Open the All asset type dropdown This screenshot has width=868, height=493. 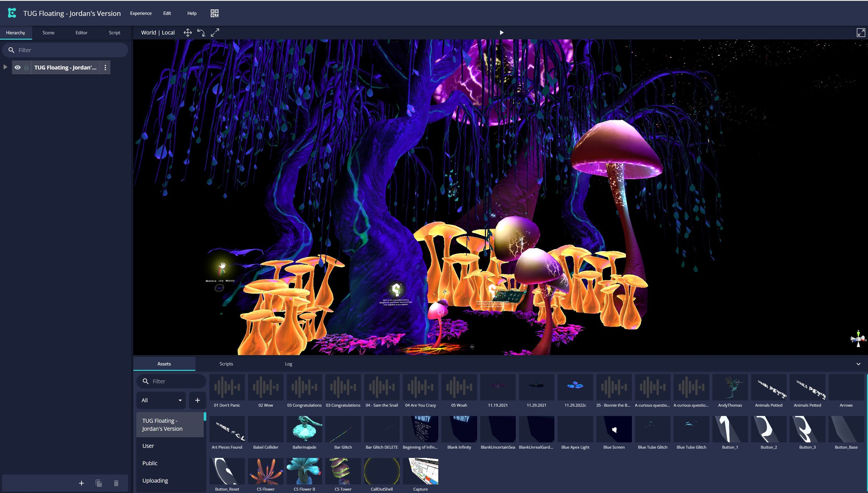161,400
